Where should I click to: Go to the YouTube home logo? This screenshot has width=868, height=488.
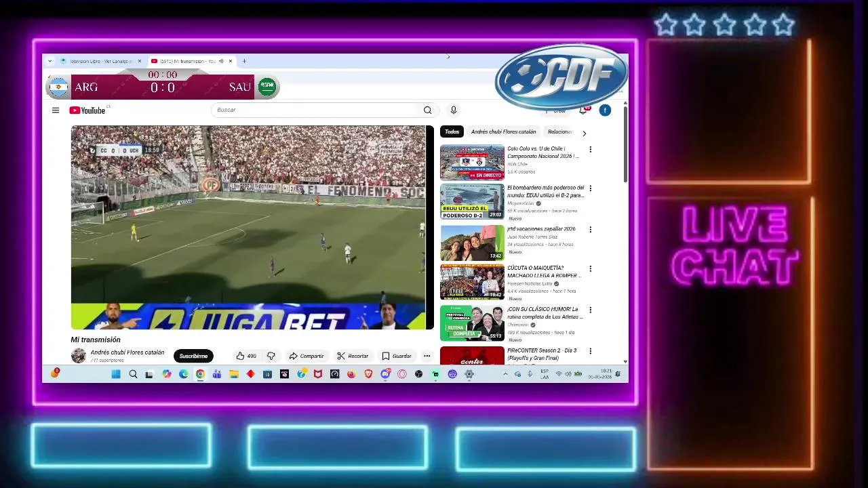click(87, 110)
